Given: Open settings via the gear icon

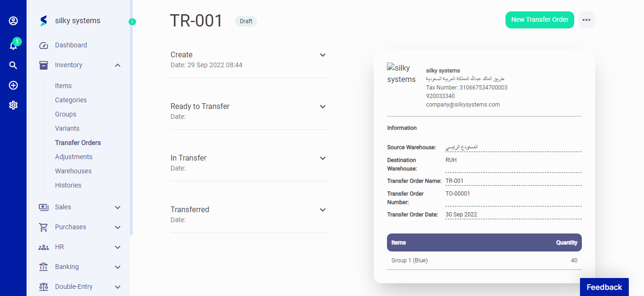Looking at the screenshot, I should 13,105.
